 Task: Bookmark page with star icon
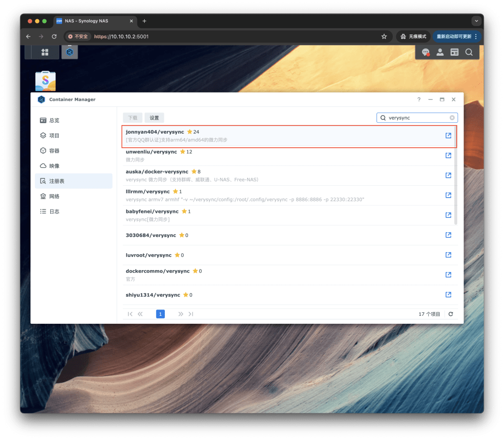tap(384, 36)
